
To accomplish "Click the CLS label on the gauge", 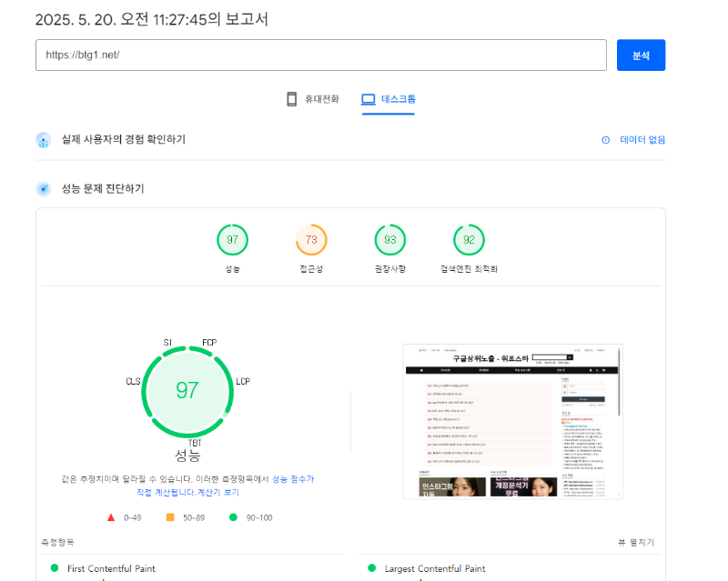I will coord(133,382).
